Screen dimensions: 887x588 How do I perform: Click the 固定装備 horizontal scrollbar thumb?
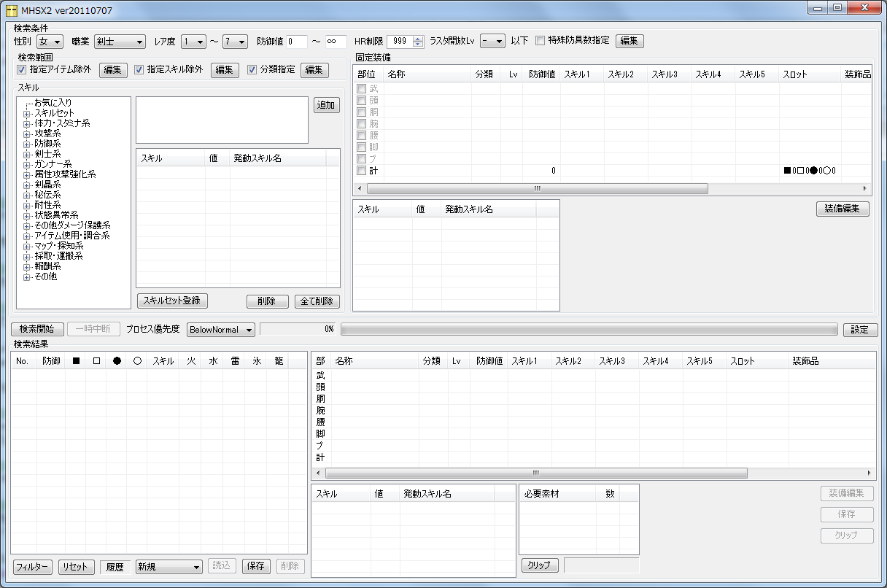(x=537, y=188)
